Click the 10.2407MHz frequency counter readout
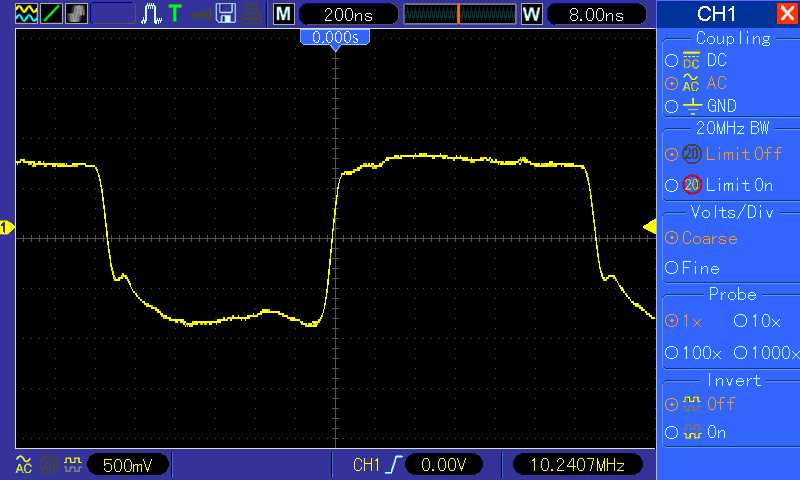The height and width of the screenshot is (480, 800). [x=578, y=465]
